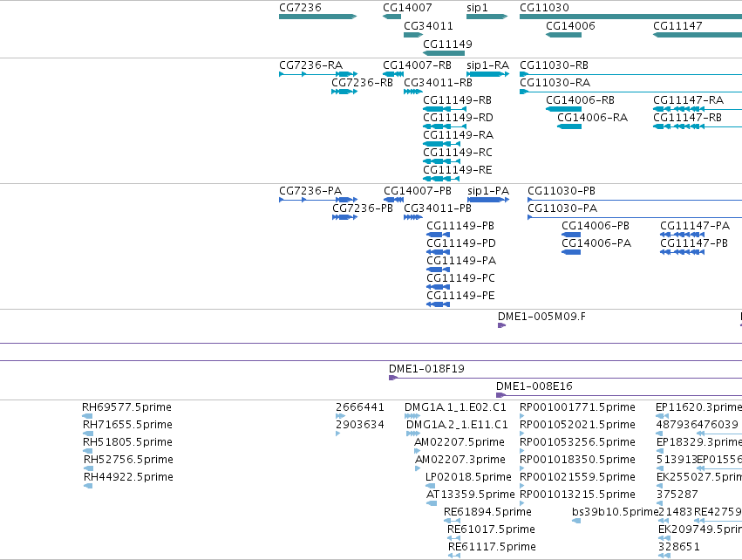The image size is (742, 560).
Task: Click protein CG11149-PD
Action: (x=439, y=252)
